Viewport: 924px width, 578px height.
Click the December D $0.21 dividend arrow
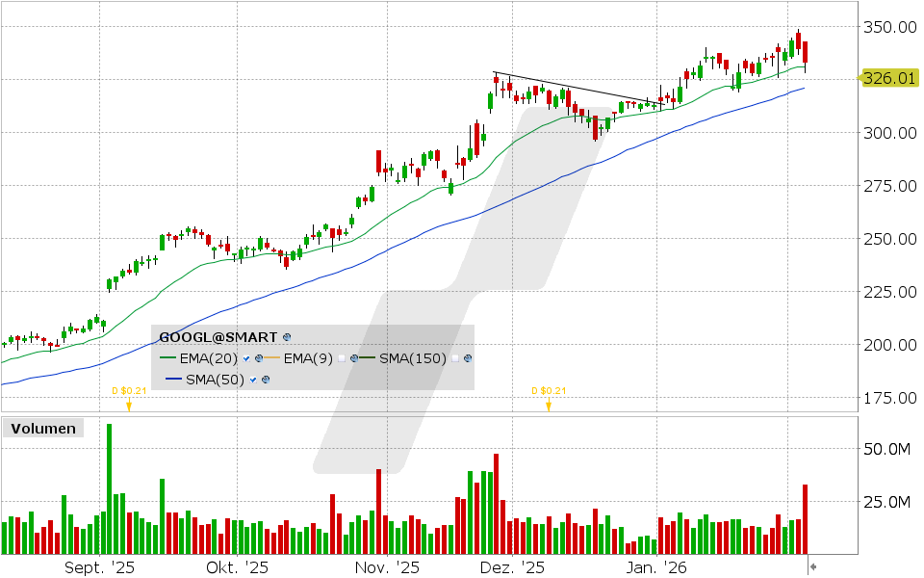coord(549,406)
